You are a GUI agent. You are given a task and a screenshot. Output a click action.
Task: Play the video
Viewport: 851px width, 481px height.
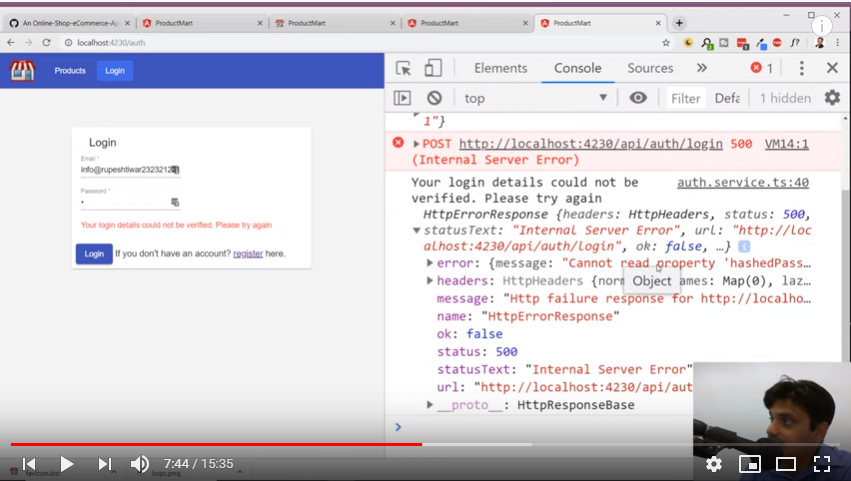66,464
